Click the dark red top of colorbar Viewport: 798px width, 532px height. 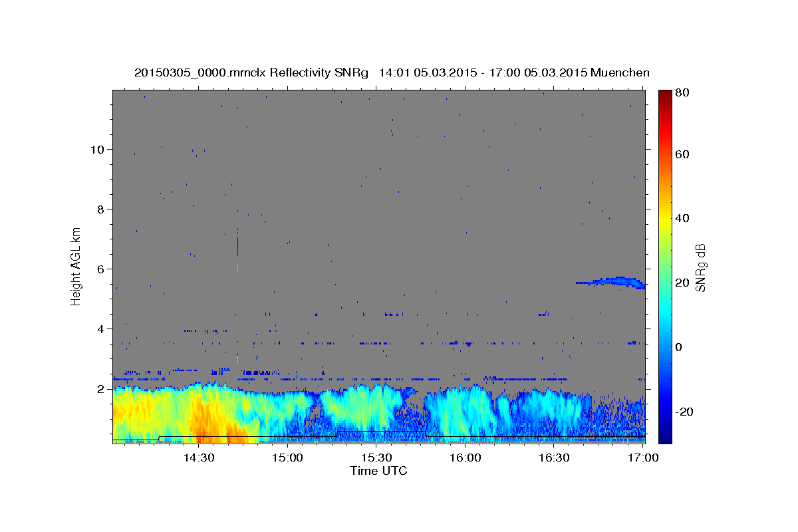point(665,96)
